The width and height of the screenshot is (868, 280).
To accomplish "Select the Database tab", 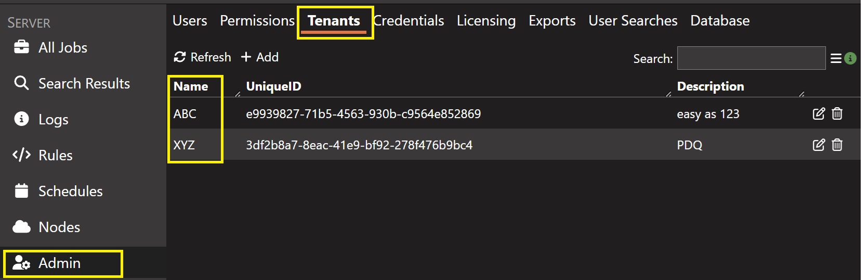I will click(x=720, y=21).
